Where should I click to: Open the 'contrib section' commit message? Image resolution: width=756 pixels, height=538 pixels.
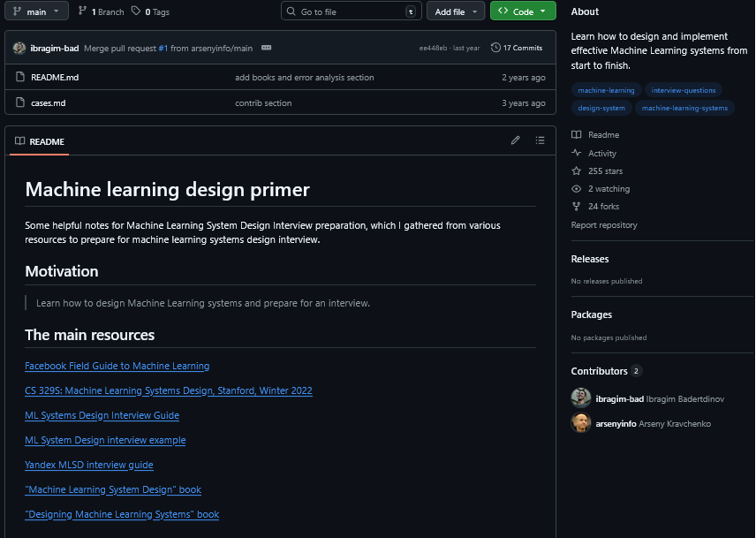(263, 103)
